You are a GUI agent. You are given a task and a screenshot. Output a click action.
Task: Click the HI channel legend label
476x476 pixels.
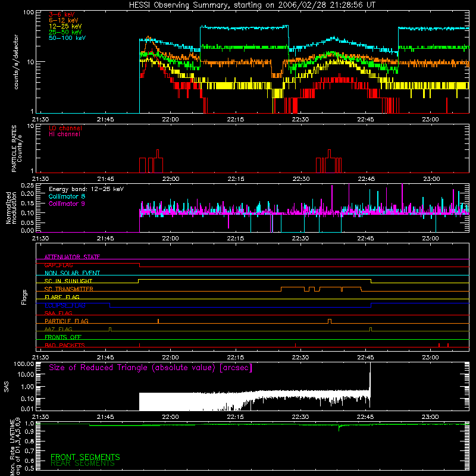64,134
